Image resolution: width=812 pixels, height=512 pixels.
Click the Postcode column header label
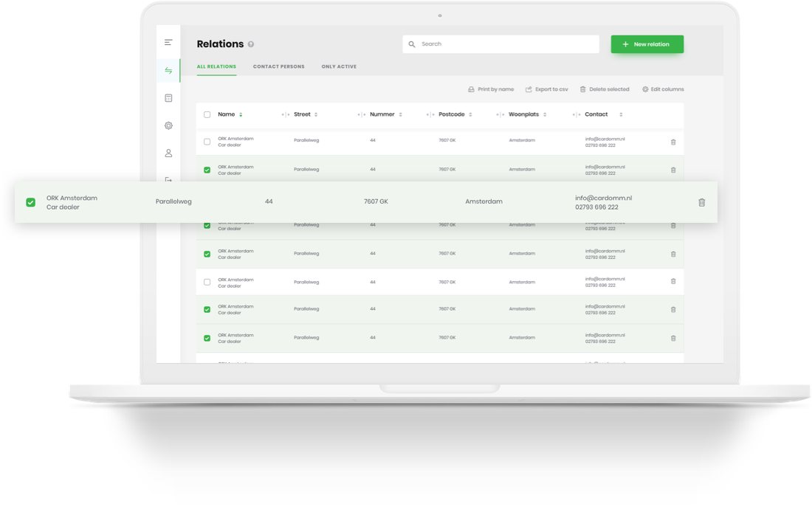452,114
